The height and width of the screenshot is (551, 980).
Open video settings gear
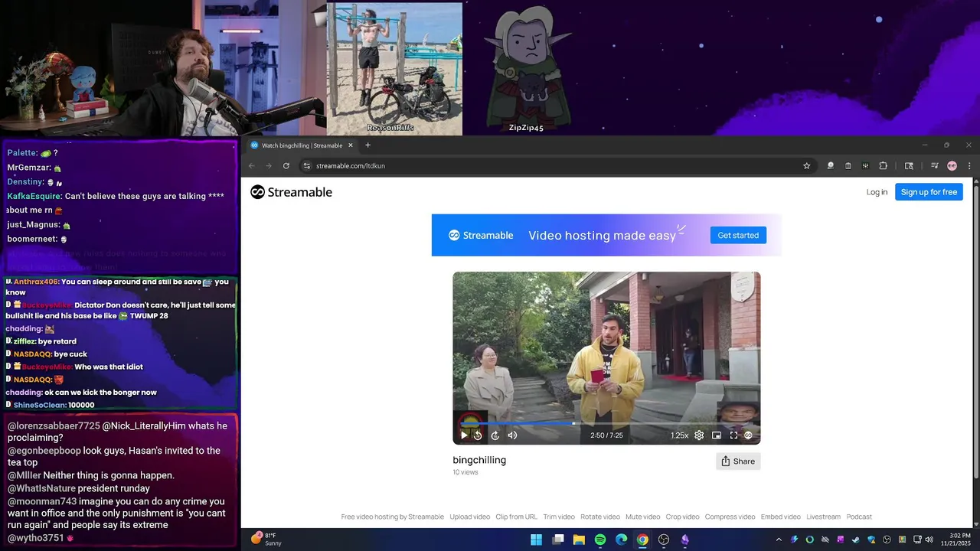pyautogui.click(x=699, y=435)
